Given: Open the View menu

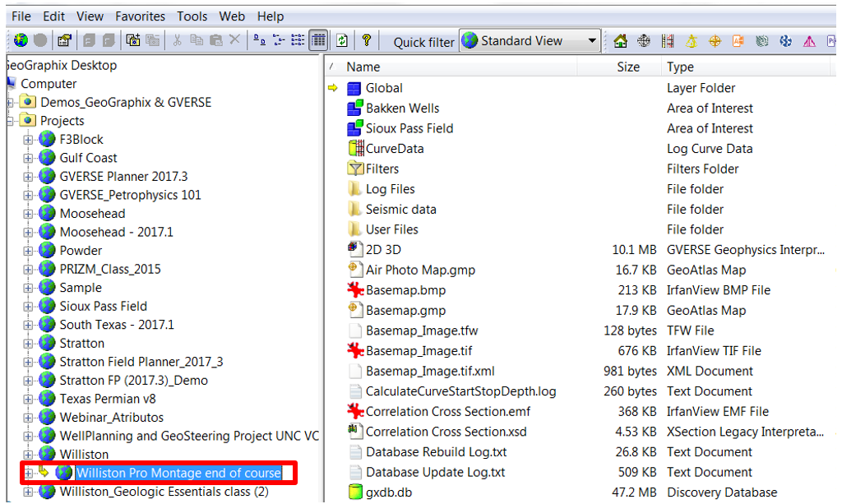Looking at the screenshot, I should (90, 16).
